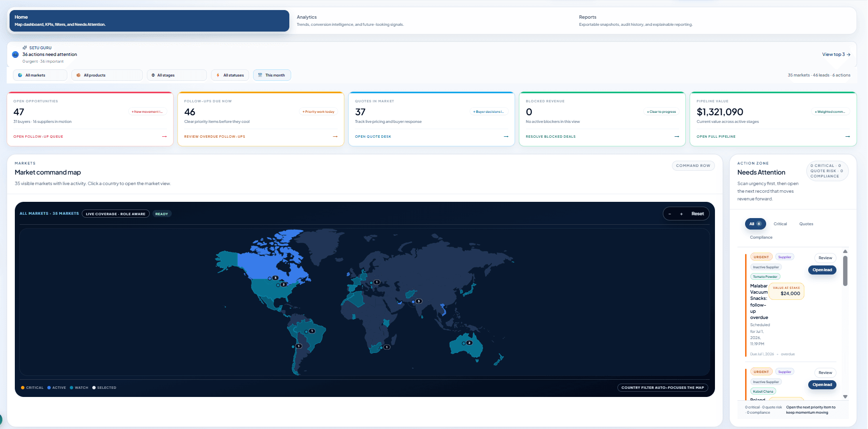The height and width of the screenshot is (429, 868).
Task: Click Review for Malabar Vacuum Snacks item
Action: 825,258
